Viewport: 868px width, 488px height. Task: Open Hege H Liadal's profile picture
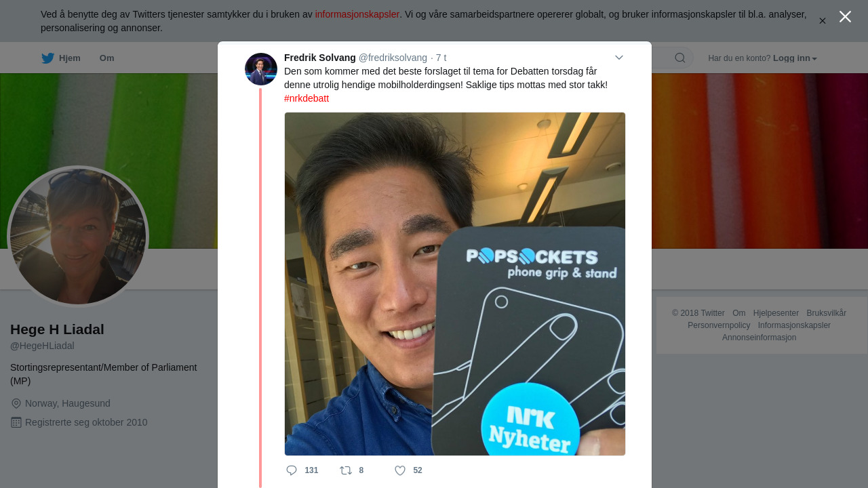click(x=78, y=237)
